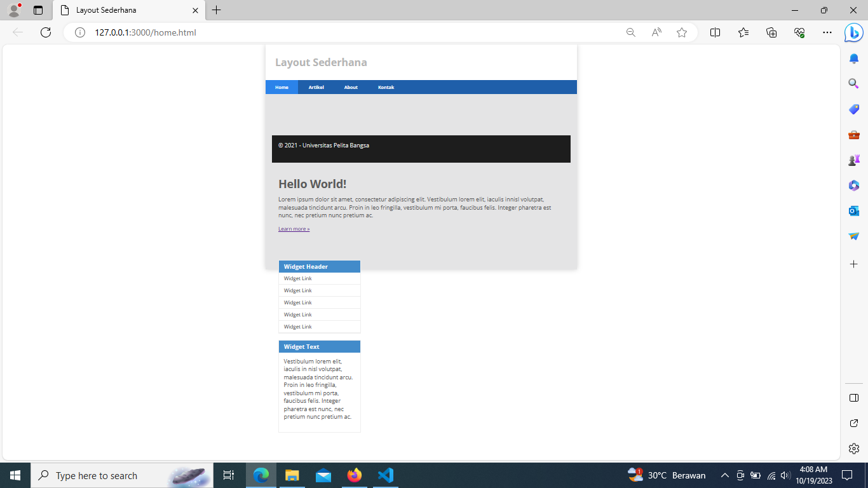
Task: Enter split screen mode
Action: click(x=715, y=32)
